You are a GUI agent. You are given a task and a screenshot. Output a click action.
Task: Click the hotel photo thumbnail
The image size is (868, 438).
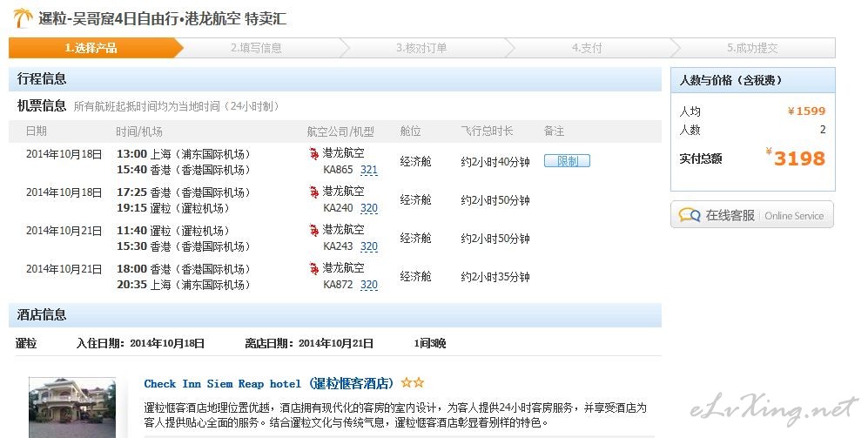pos(72,408)
